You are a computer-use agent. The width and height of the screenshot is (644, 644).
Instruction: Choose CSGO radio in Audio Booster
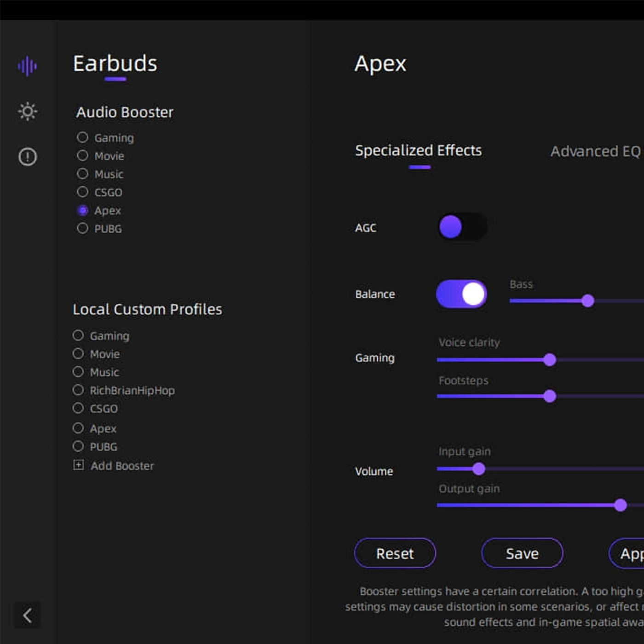pos(83,192)
